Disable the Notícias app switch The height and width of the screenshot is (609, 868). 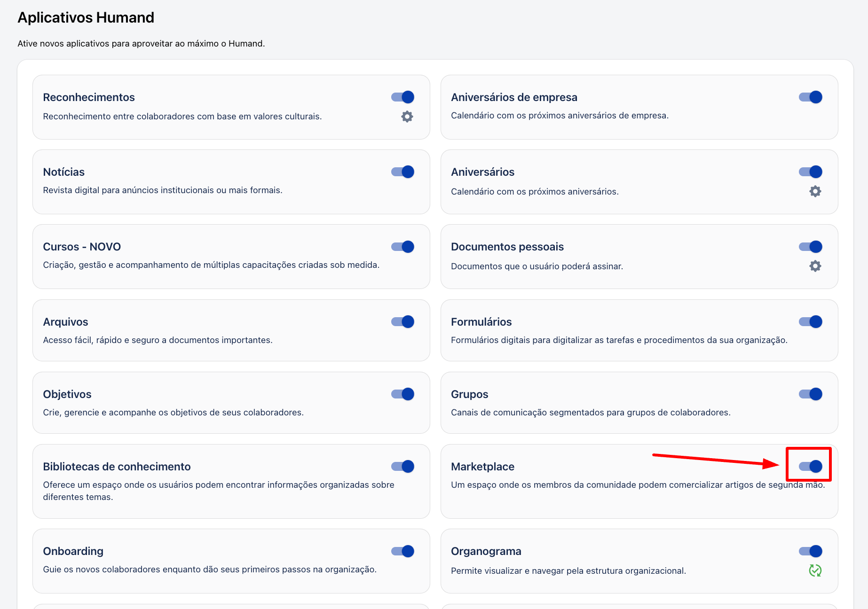point(402,172)
